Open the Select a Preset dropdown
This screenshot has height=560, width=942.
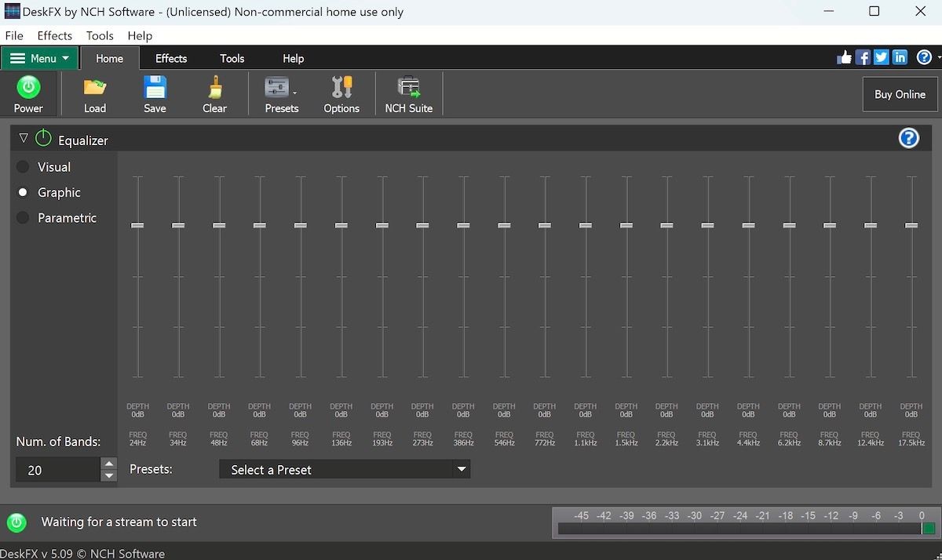[x=345, y=470]
